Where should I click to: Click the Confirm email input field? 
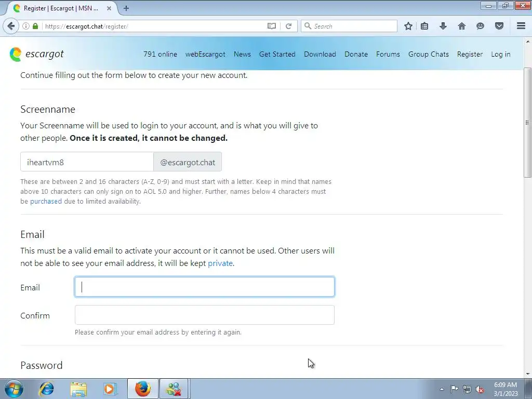click(x=205, y=315)
